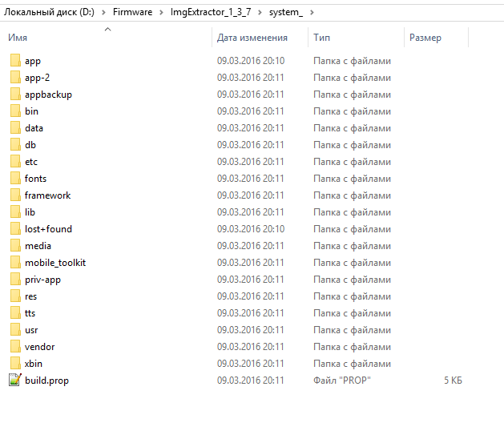
Task: Select the folder name vendor
Action: 39,347
